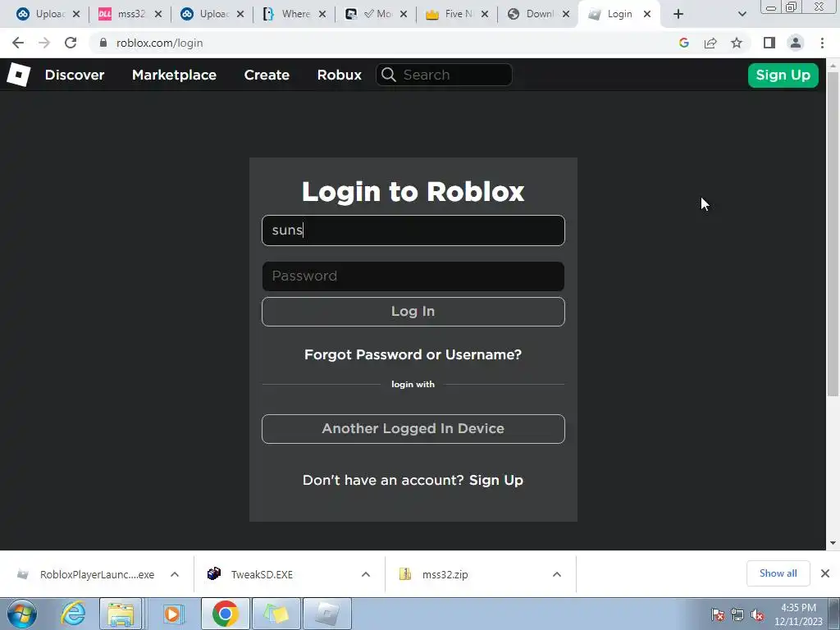
Task: Click the network tray icon
Action: [x=737, y=614]
